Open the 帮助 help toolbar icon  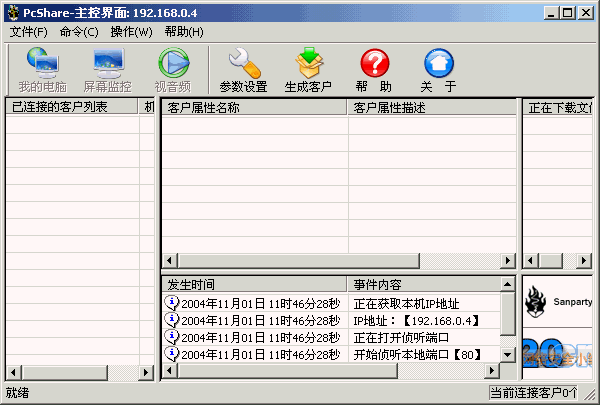[x=373, y=70]
